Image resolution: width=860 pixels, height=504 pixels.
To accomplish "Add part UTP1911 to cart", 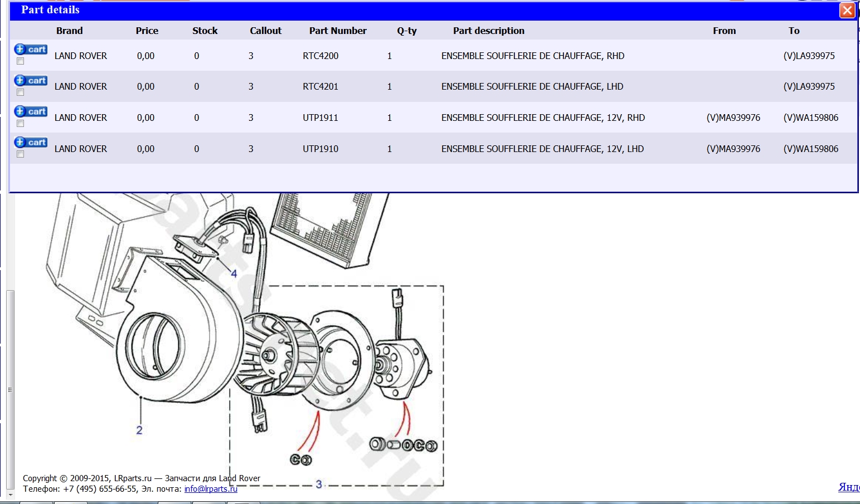I will click(x=31, y=111).
